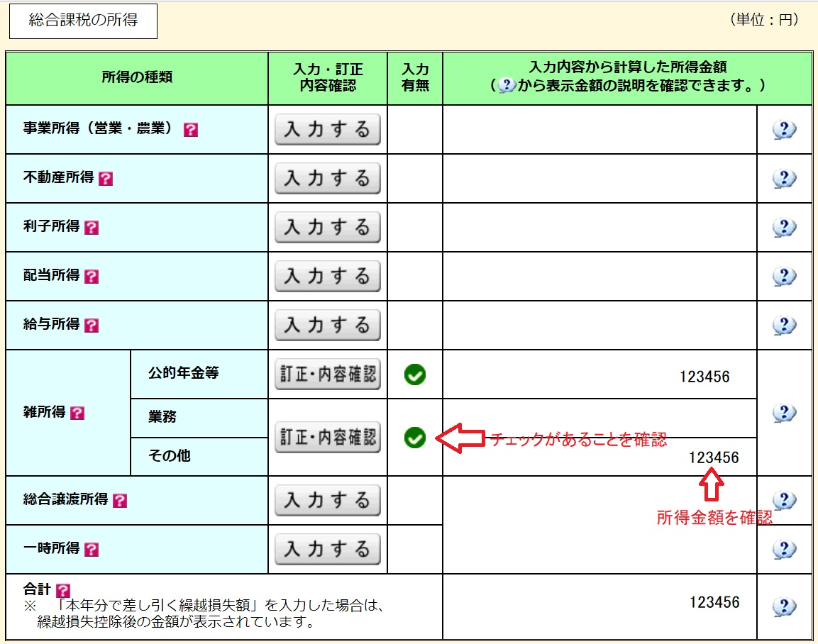Click the green check beside 業務 row
The width and height of the screenshot is (818, 644).
[415, 438]
